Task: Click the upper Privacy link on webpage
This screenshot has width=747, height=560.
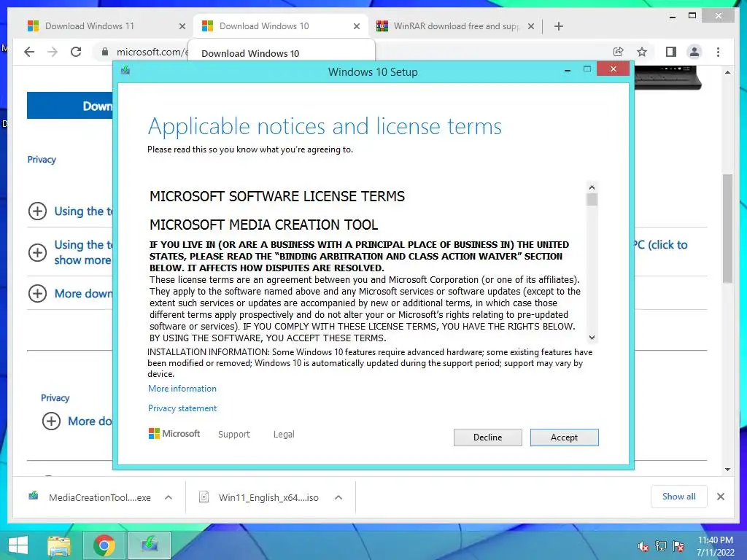Action: (x=42, y=160)
